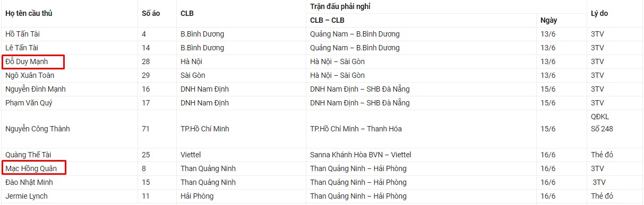This screenshot has width=644, height=205.
Task: Select the Phạm Văn Quý row name
Action: click(29, 103)
